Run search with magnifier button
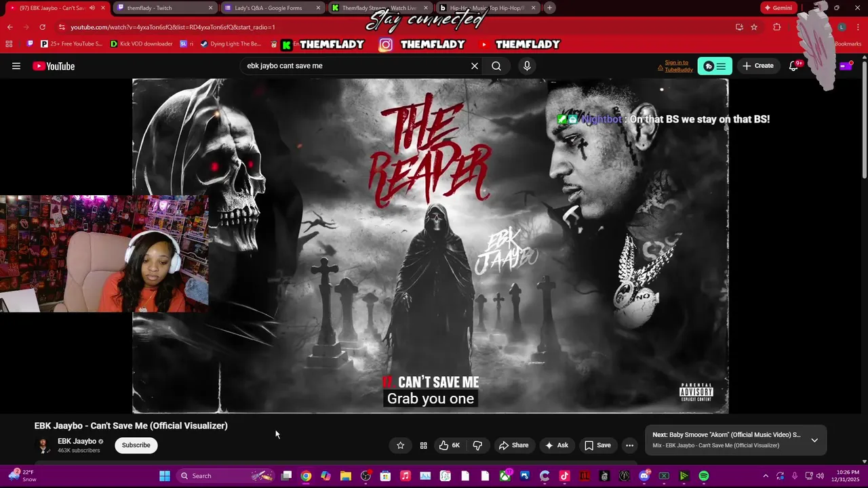The width and height of the screenshot is (868, 488). [x=496, y=66]
